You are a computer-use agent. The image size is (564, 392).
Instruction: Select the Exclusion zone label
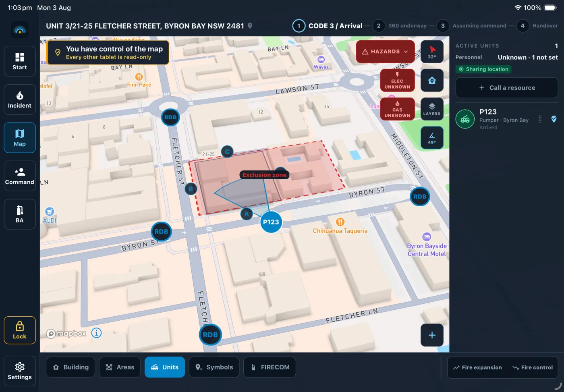(264, 175)
